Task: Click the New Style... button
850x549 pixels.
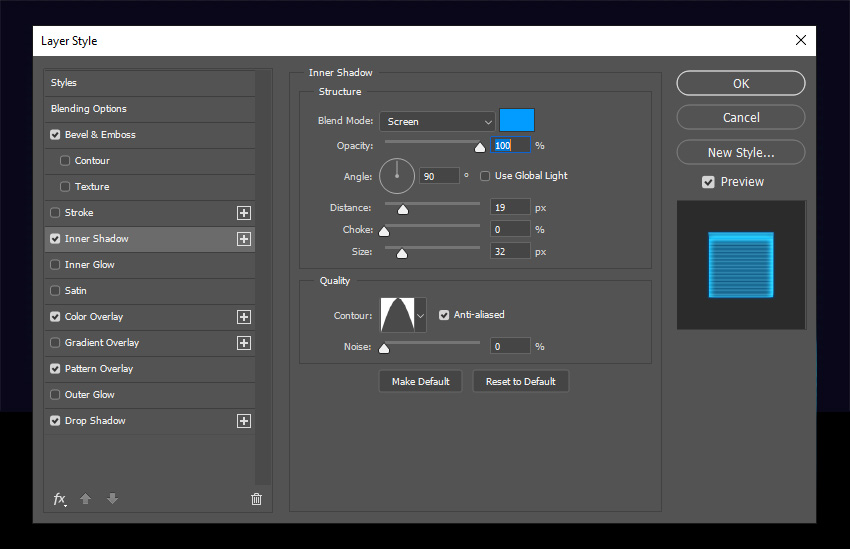Action: tap(741, 153)
